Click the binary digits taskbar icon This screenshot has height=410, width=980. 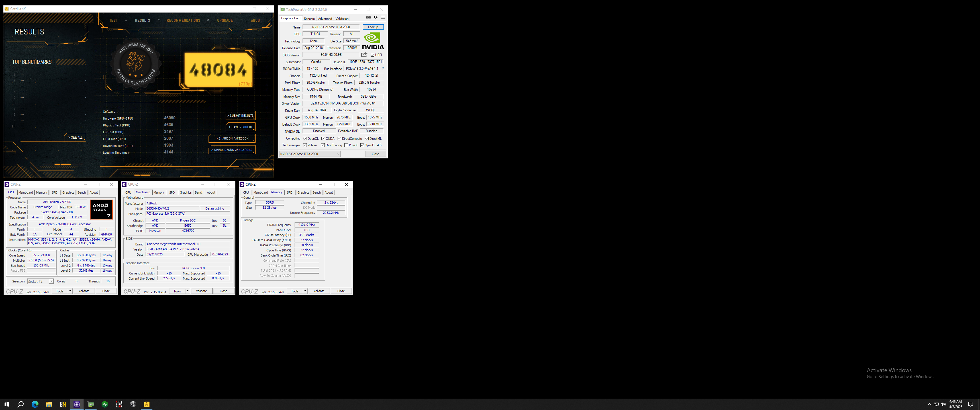pyautogui.click(x=119, y=404)
